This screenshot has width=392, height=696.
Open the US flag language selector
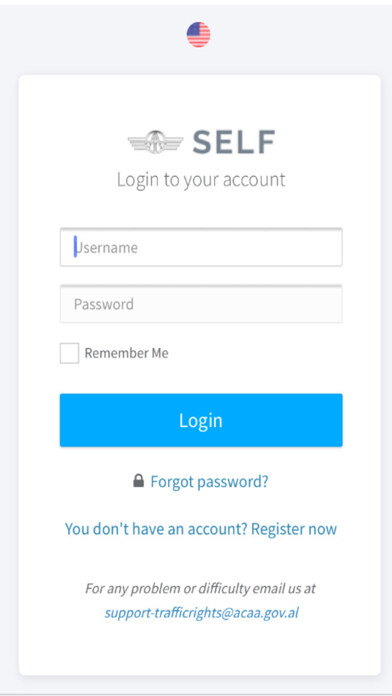click(x=198, y=35)
